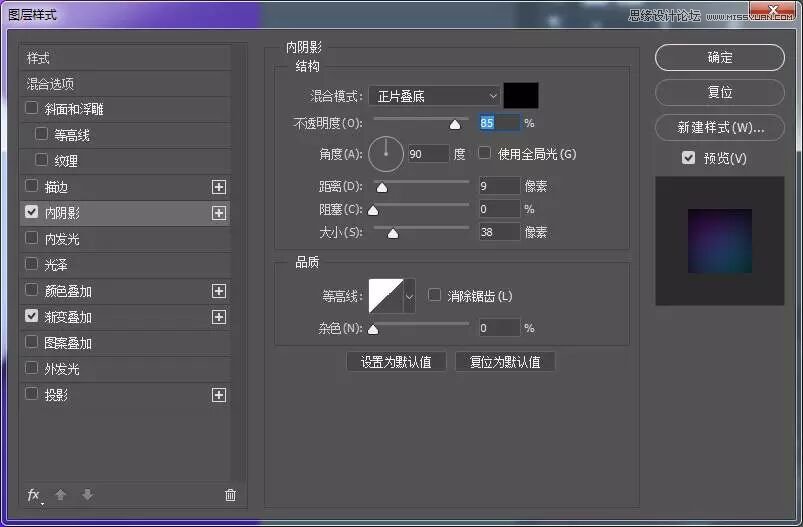Enable the 等高线 sub-option checkbox
Viewport: 803px width, 527px height.
[41, 134]
